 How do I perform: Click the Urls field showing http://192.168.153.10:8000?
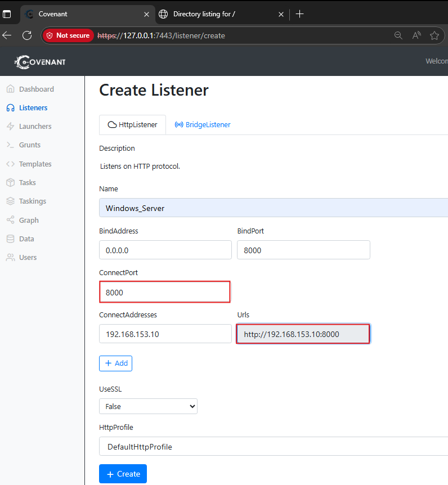303,334
